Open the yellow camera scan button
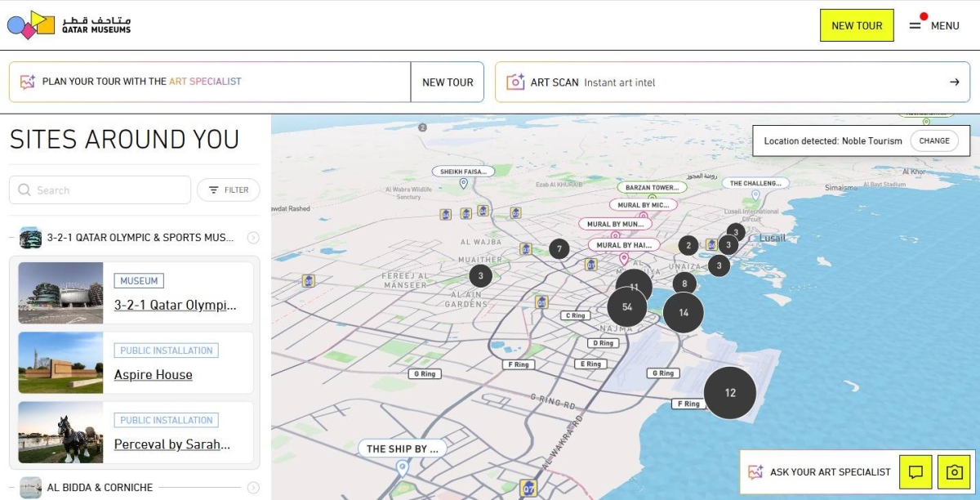Screen dimensions: 980x500 (x=954, y=472)
